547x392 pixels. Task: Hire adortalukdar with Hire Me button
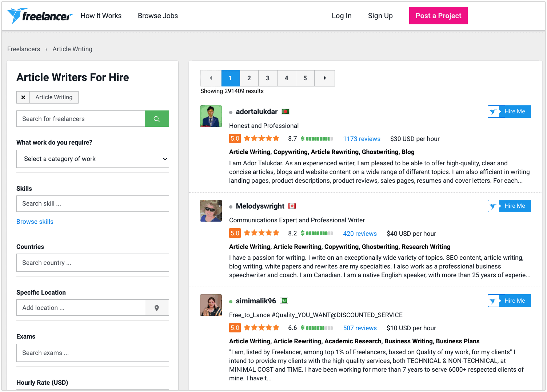(x=509, y=112)
